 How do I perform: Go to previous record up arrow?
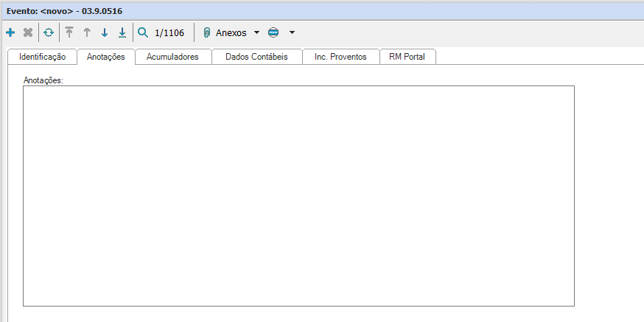[87, 33]
